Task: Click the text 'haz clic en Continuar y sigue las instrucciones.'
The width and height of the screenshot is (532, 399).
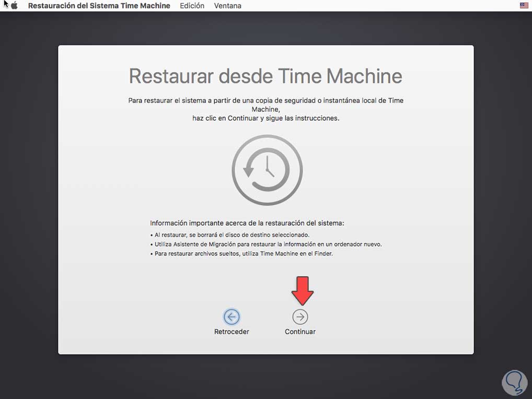Action: [265, 118]
